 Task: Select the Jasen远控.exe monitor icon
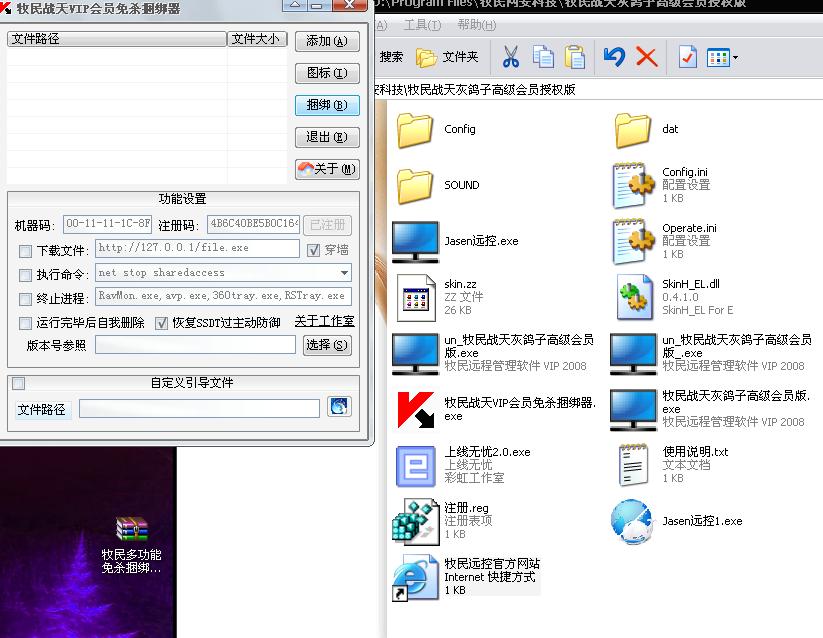[x=415, y=242]
